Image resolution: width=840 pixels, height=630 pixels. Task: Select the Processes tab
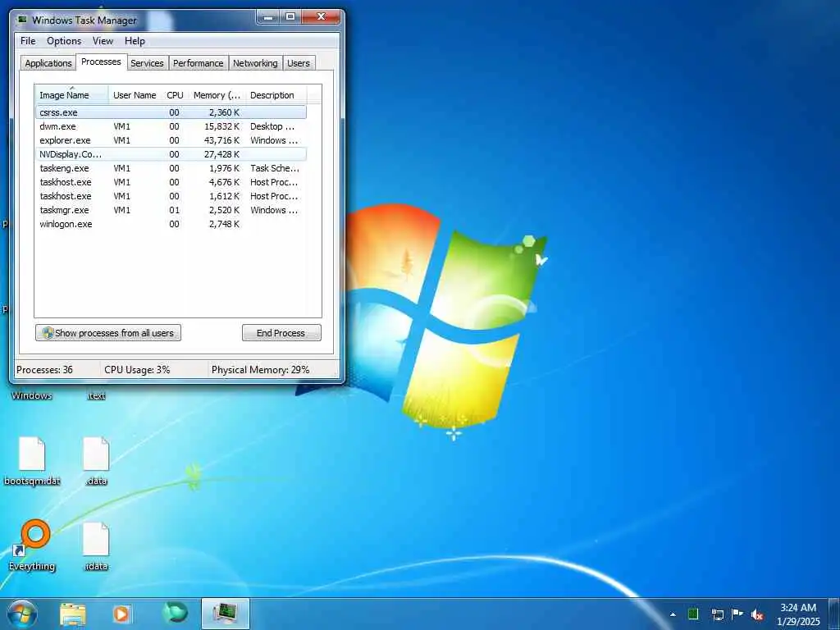click(x=101, y=62)
